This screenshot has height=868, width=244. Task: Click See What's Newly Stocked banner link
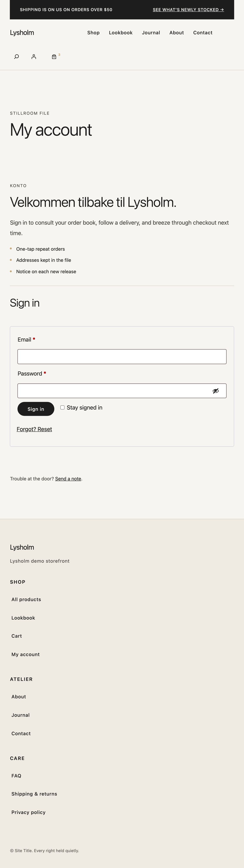[x=188, y=10]
